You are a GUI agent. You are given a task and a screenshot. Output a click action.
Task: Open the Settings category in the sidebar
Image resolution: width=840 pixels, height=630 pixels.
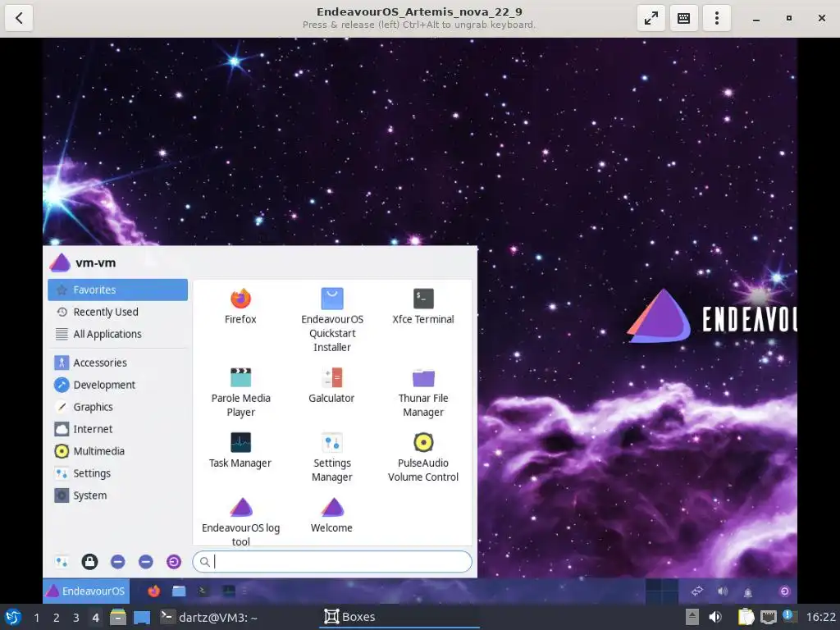118,473
